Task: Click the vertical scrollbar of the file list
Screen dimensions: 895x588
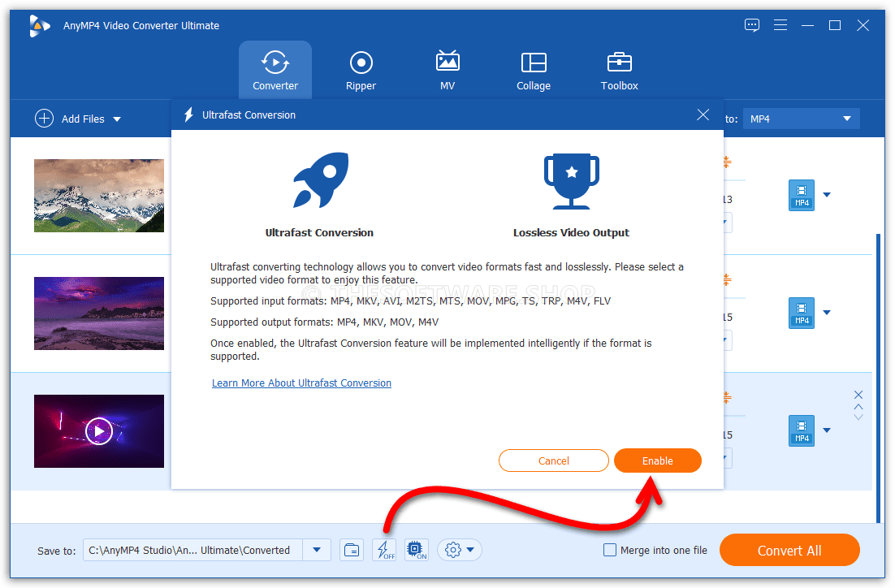Action: 877,378
